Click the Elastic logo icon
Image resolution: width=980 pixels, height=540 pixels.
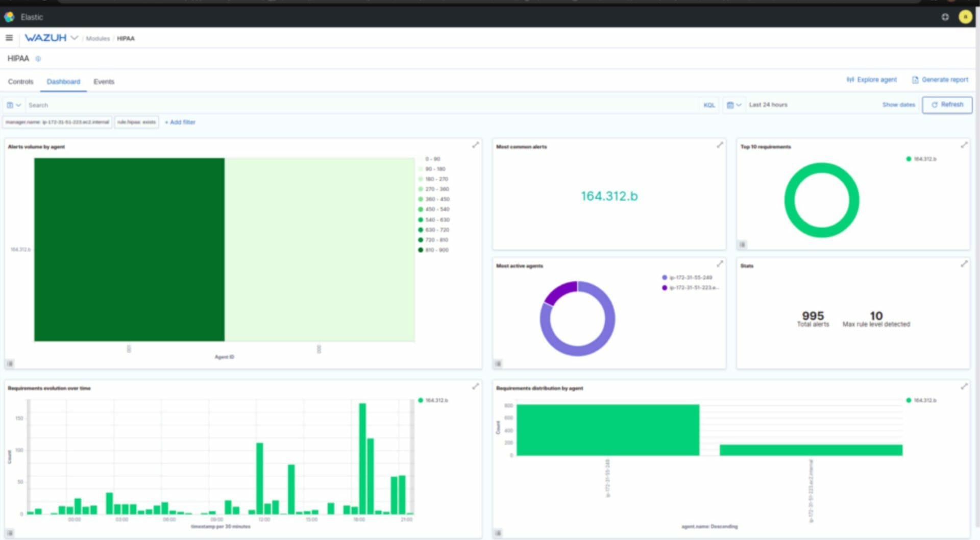pos(9,17)
